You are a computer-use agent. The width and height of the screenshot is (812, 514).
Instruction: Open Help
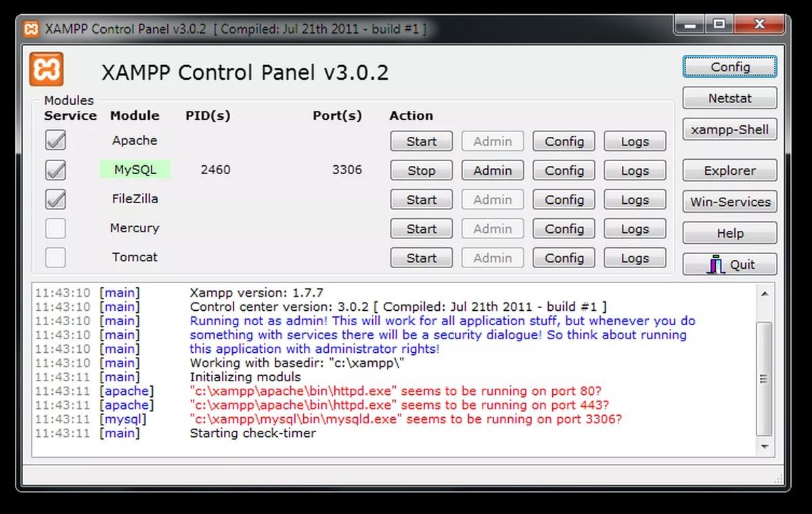(730, 233)
